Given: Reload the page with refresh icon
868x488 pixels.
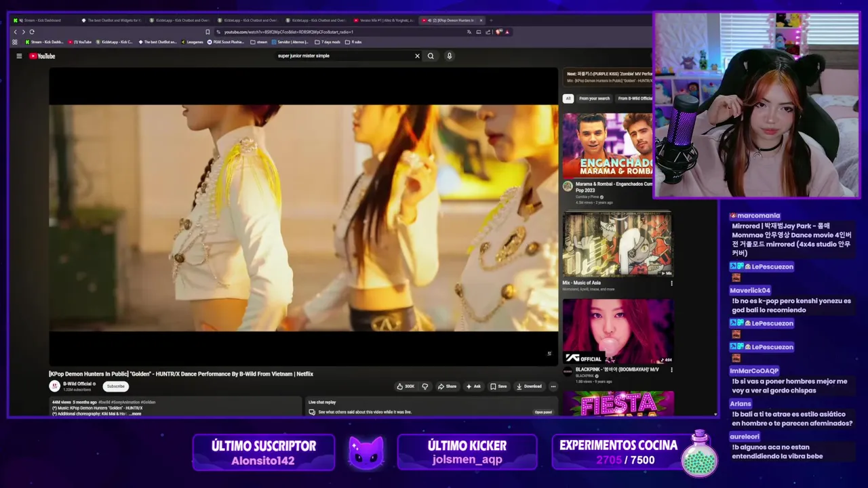Looking at the screenshot, I should (31, 32).
